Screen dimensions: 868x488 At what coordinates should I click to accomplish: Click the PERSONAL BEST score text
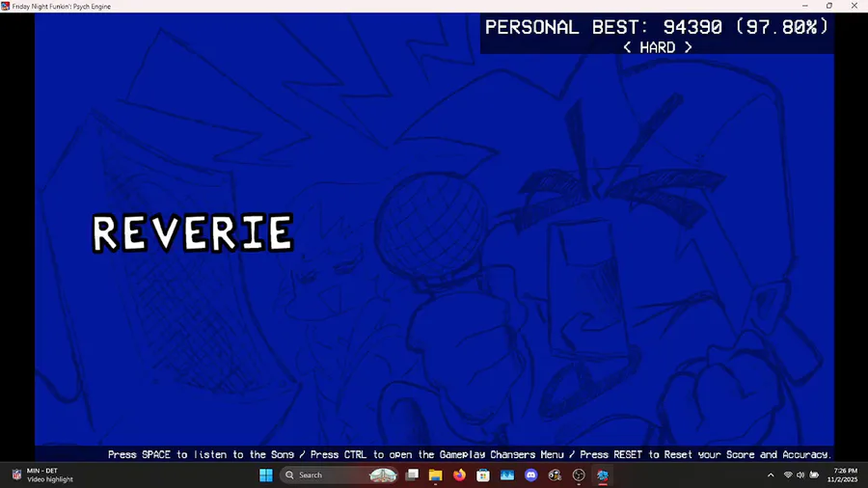657,27
